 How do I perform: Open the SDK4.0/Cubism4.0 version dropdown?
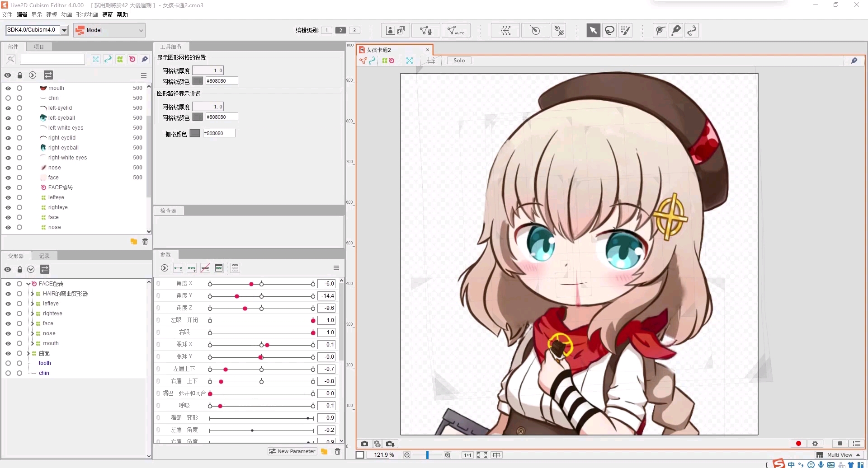coord(65,30)
